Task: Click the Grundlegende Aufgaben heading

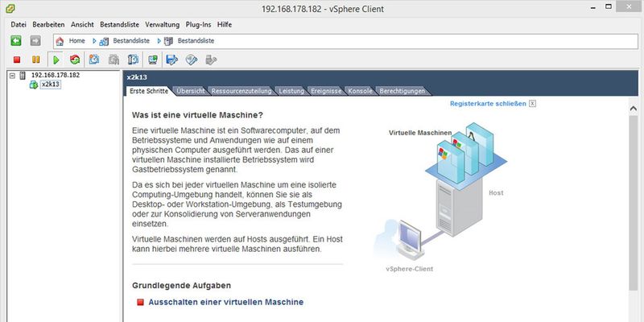Action: (182, 286)
